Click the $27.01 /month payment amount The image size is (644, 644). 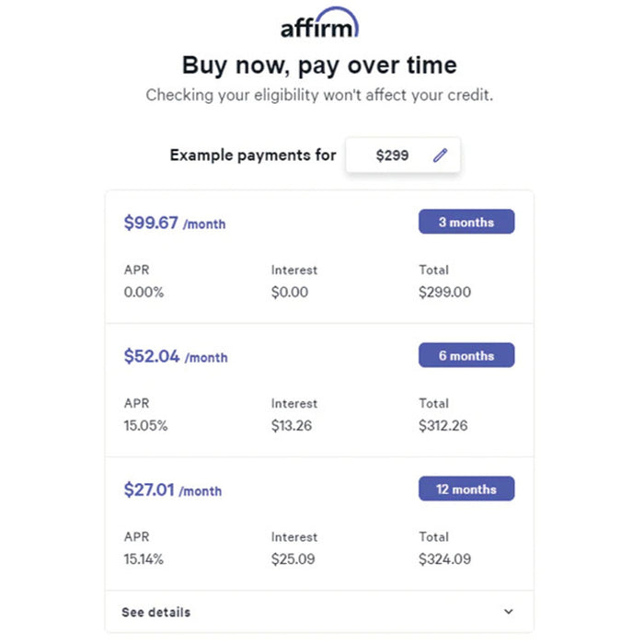point(173,490)
